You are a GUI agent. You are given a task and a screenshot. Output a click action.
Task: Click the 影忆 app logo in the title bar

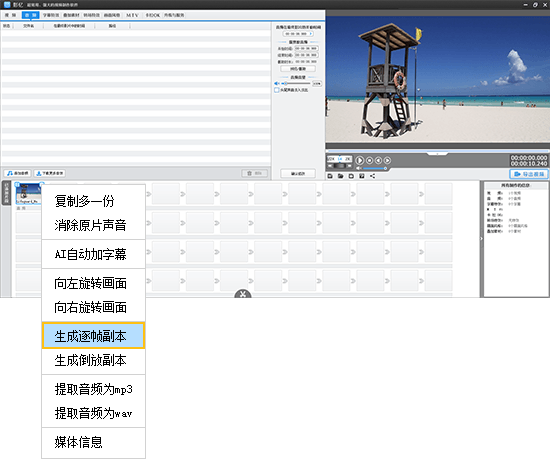[7, 5]
